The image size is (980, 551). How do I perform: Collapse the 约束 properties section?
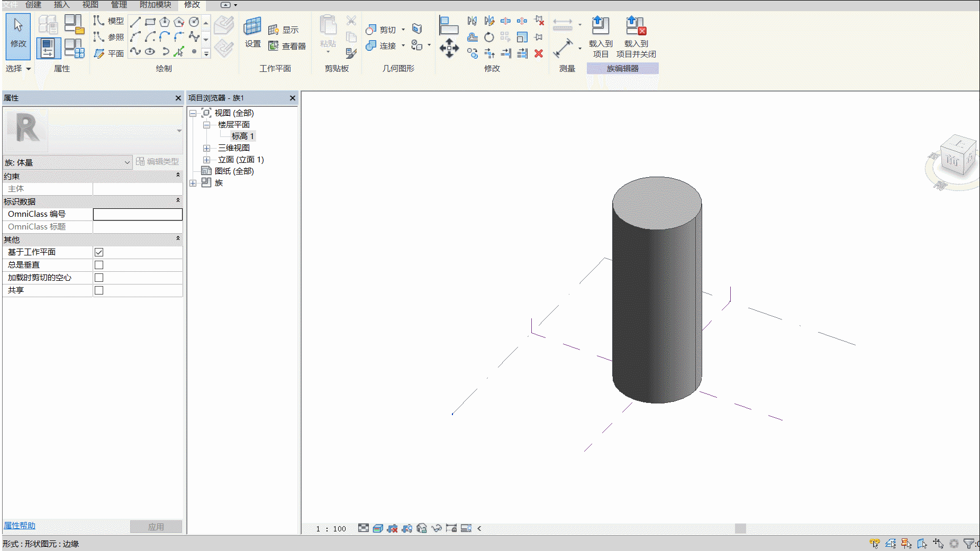tap(178, 176)
